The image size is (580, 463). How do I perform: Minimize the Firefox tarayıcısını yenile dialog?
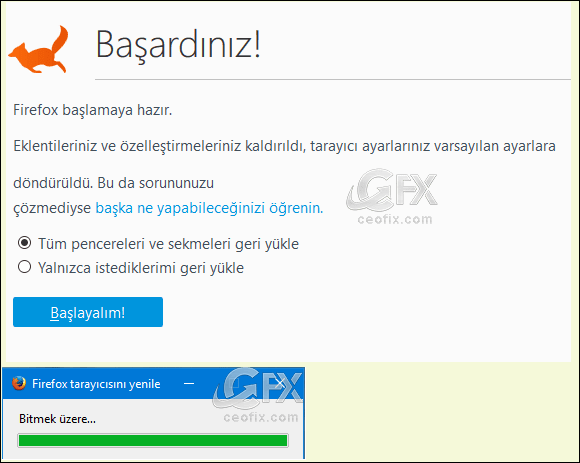(x=189, y=383)
